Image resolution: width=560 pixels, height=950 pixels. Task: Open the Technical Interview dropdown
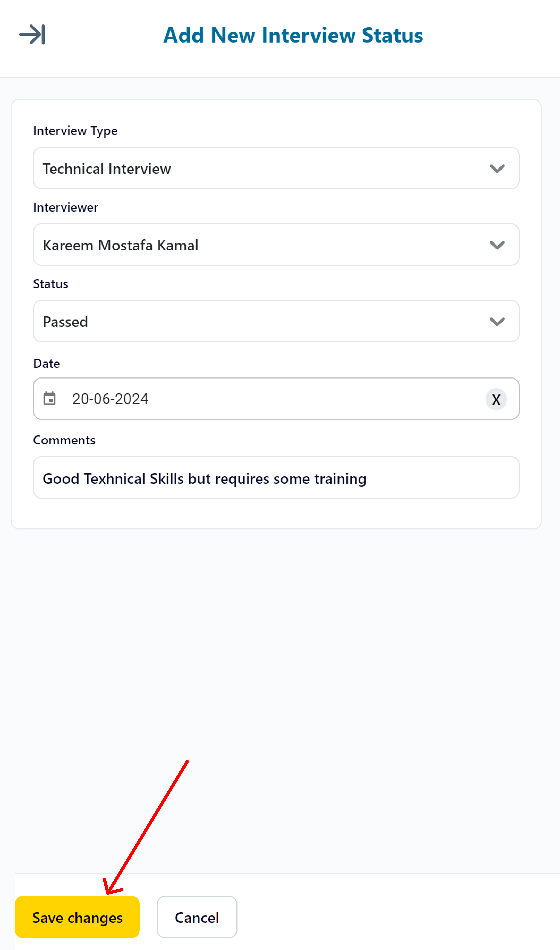click(276, 168)
